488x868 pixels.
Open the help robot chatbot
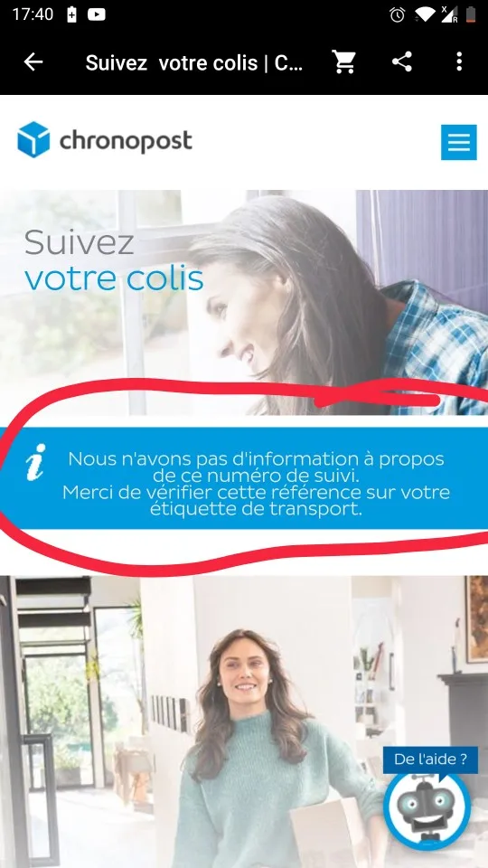(x=427, y=809)
